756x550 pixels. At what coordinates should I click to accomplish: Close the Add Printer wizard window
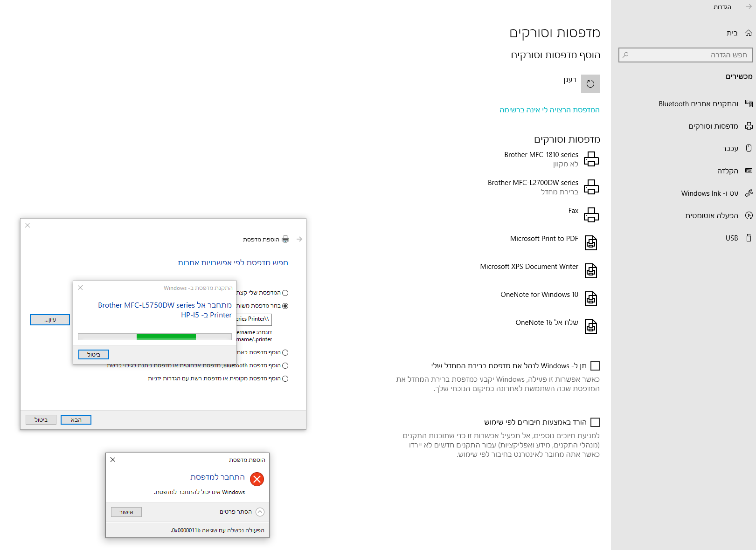tap(28, 225)
